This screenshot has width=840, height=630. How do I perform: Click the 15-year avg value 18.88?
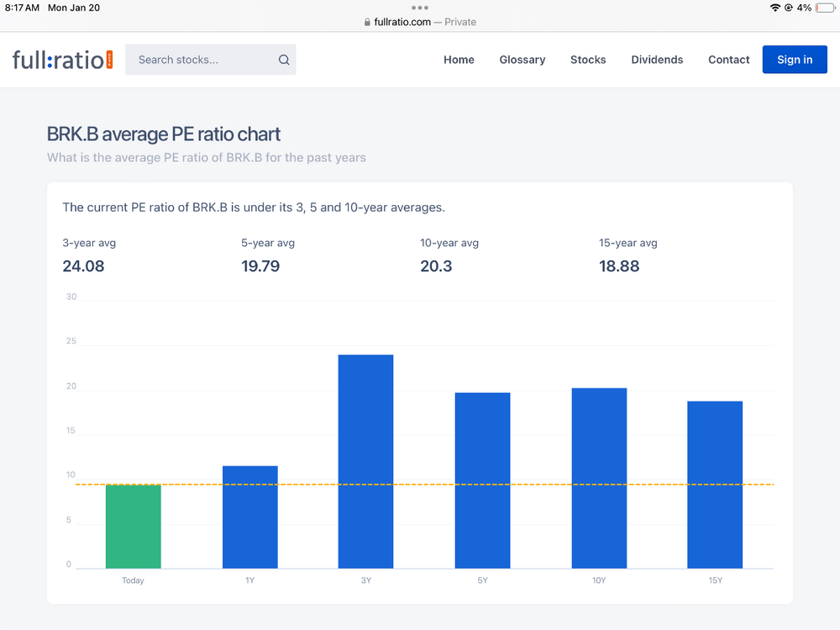[619, 266]
